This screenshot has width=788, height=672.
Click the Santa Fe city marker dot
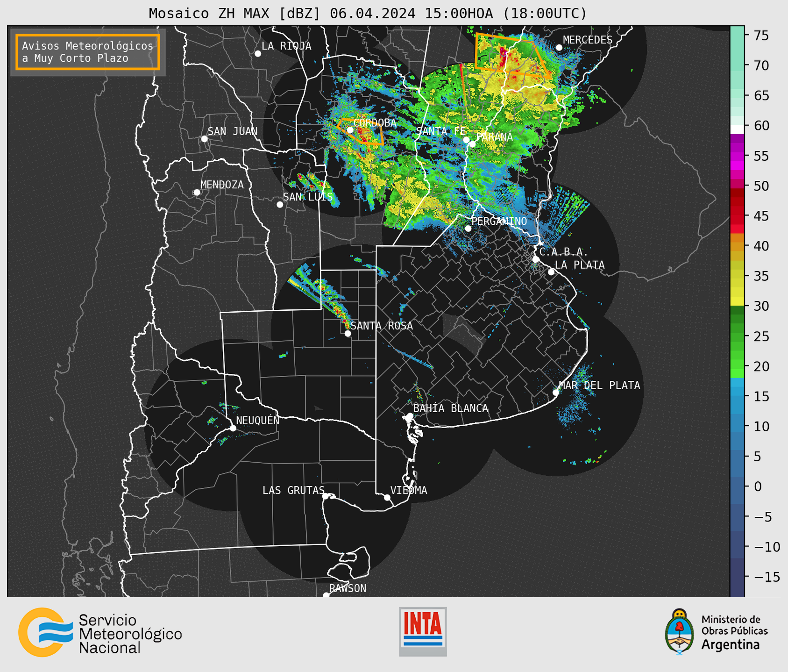[x=466, y=140]
